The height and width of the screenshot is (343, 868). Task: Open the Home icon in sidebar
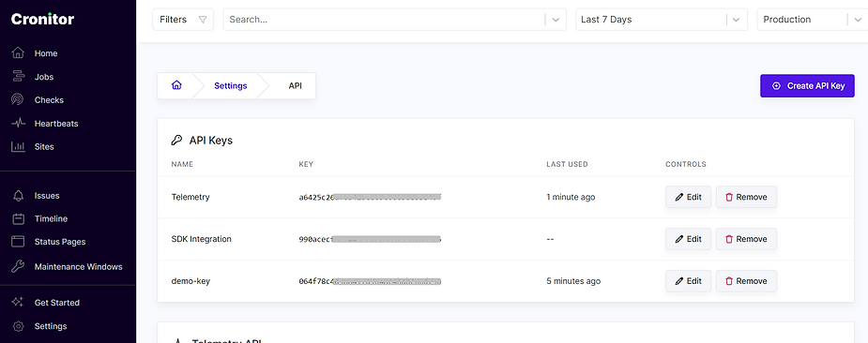click(x=18, y=53)
